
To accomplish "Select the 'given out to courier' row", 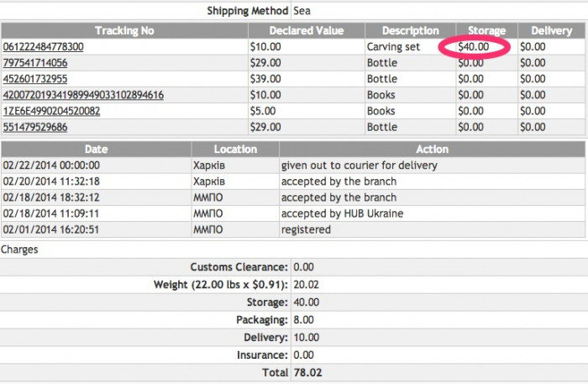I will click(359, 166).
